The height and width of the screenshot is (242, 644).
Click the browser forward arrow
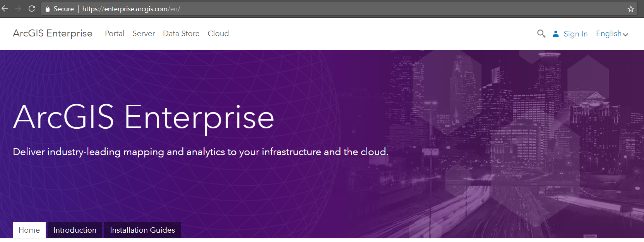[x=18, y=9]
